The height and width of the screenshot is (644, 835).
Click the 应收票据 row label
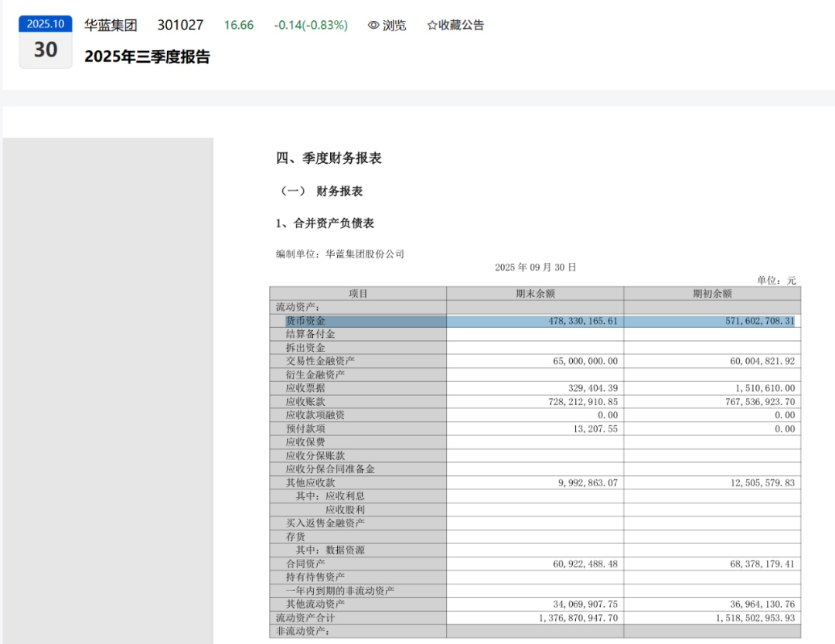click(305, 388)
